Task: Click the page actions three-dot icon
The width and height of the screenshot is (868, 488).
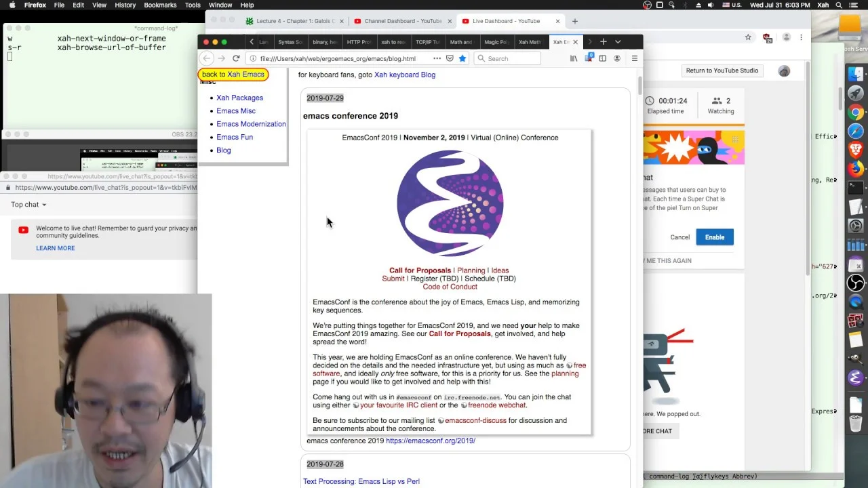Action: point(437,58)
